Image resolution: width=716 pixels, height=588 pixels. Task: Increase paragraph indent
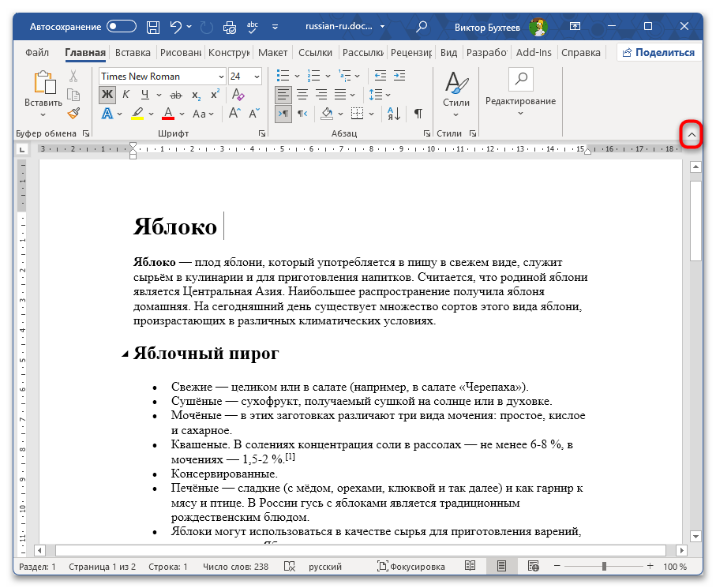tap(399, 76)
